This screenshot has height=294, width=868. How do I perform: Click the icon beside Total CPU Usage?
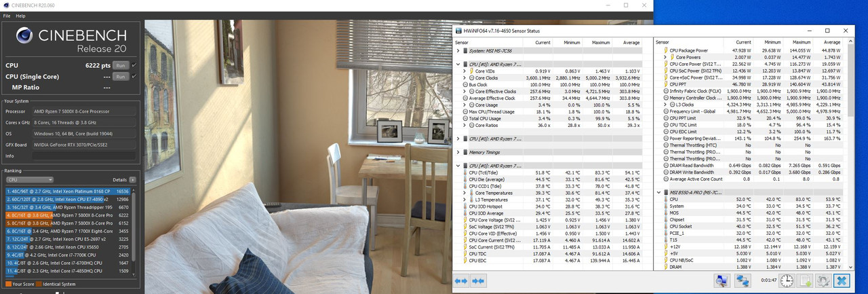[x=464, y=118]
